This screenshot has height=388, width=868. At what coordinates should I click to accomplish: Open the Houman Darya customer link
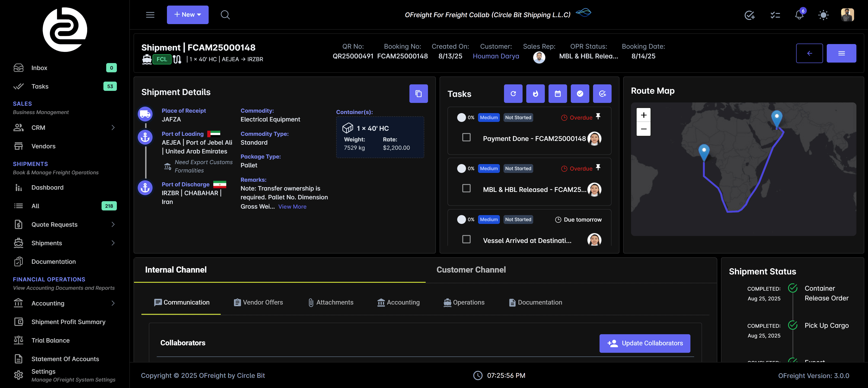click(496, 56)
